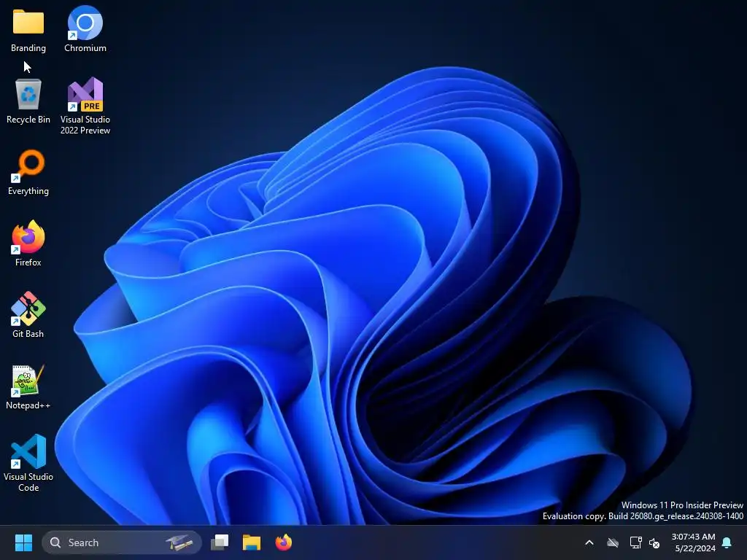Select Visual Studio 2022 Preview shortcut
Screen dimensions: 747x560
click(85, 106)
